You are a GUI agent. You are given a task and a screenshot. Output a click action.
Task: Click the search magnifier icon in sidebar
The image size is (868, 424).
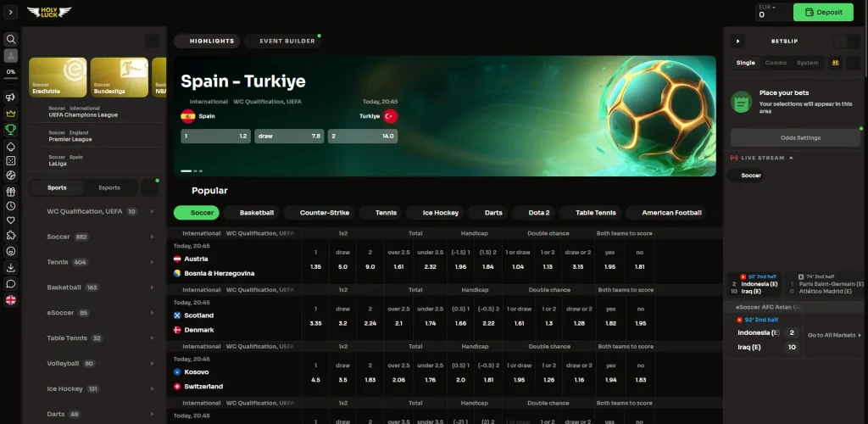point(11,39)
